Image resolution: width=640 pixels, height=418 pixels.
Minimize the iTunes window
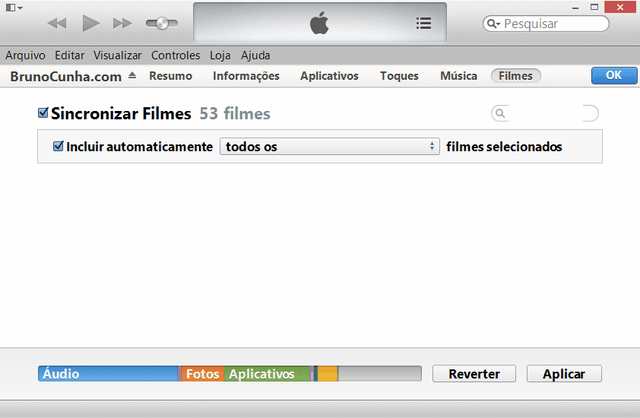[576, 7]
